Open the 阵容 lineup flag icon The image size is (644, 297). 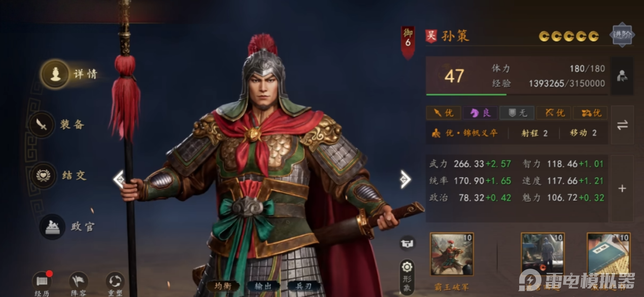point(79,281)
